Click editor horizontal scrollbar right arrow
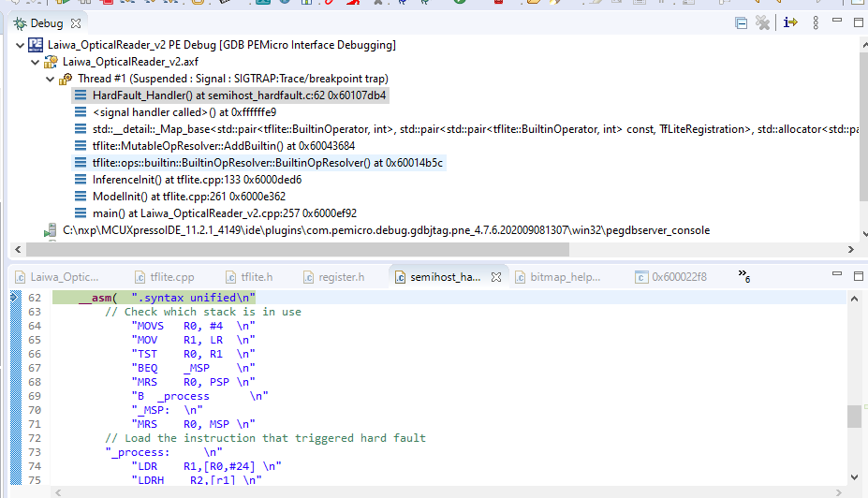This screenshot has width=868, height=498. [x=839, y=491]
